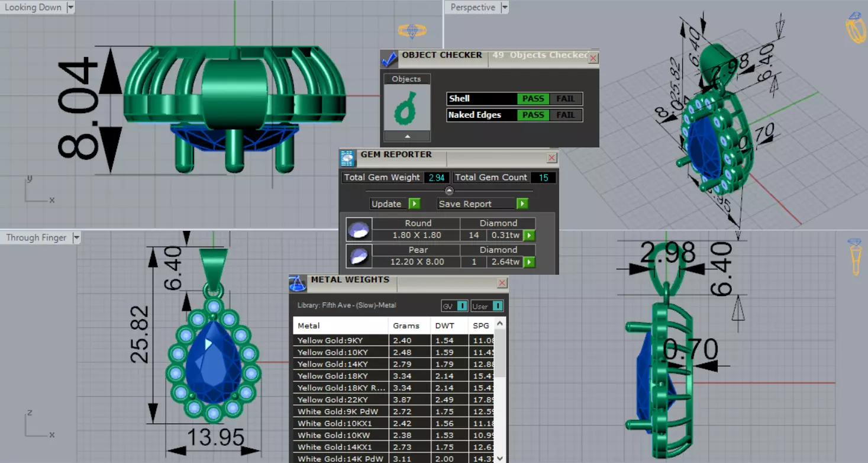Click the 12.20 X 8.00 size cell
This screenshot has height=463, width=868.
tap(417, 262)
